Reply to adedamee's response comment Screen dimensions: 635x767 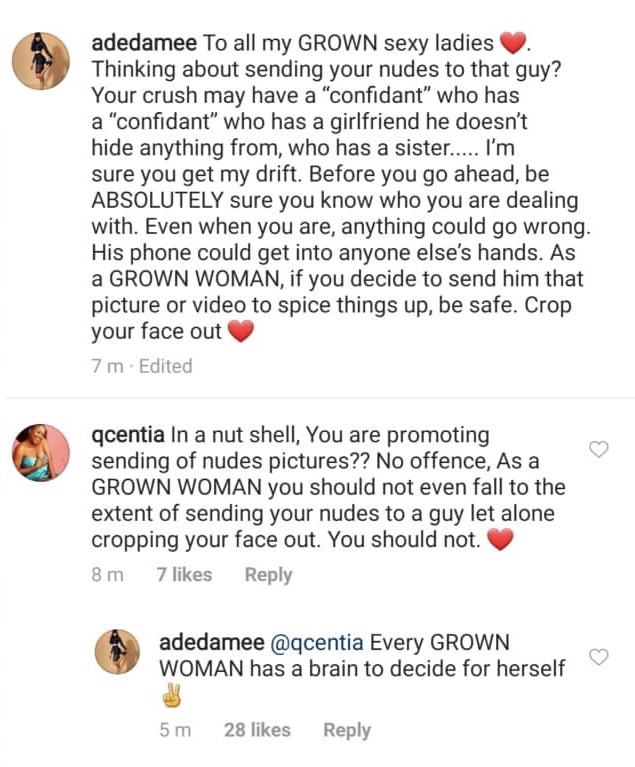point(347,730)
